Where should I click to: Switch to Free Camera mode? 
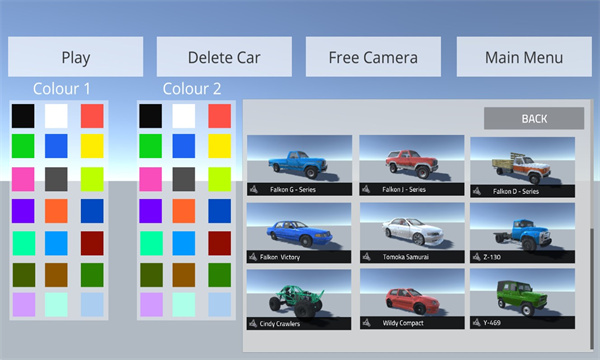[x=373, y=57]
